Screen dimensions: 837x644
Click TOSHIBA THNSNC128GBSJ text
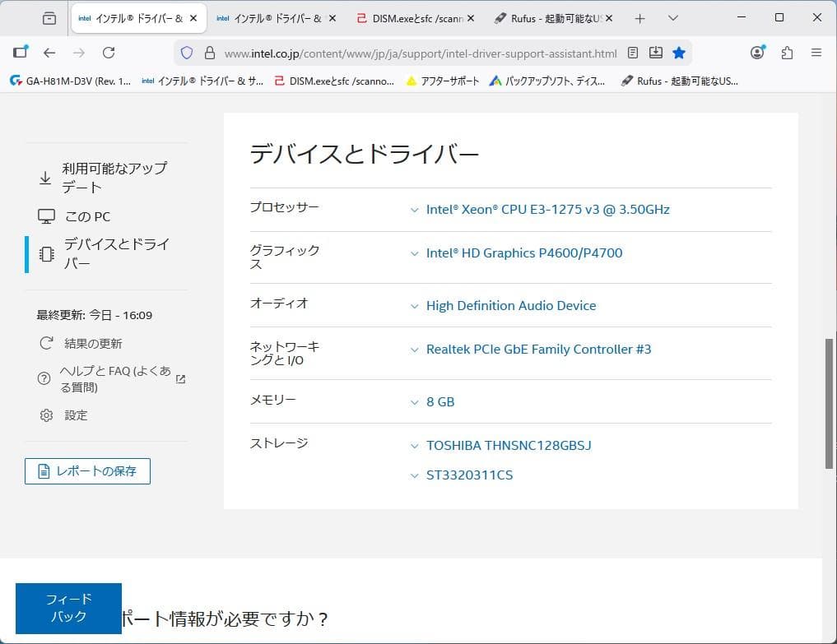pyautogui.click(x=509, y=446)
